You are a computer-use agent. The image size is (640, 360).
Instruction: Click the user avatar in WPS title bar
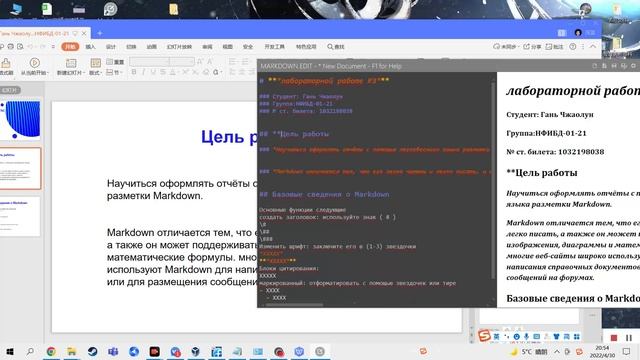point(578,33)
